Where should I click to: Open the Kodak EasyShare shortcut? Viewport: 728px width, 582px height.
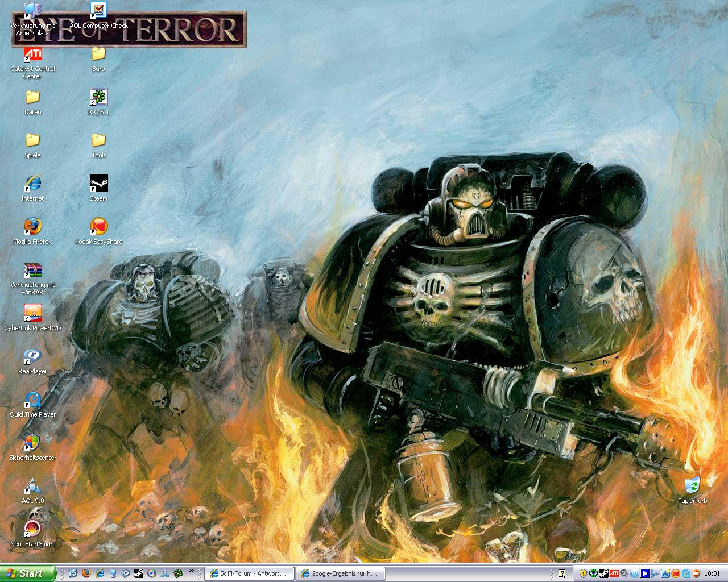point(98,227)
